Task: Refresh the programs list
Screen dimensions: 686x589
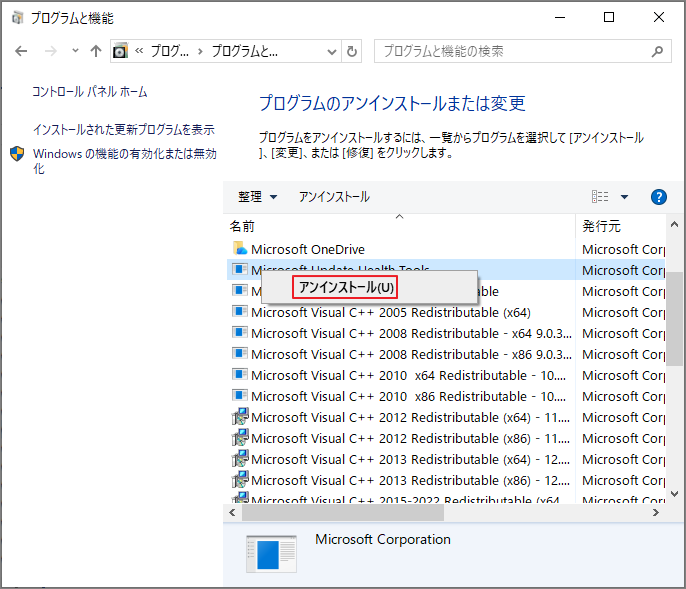Action: click(x=351, y=52)
